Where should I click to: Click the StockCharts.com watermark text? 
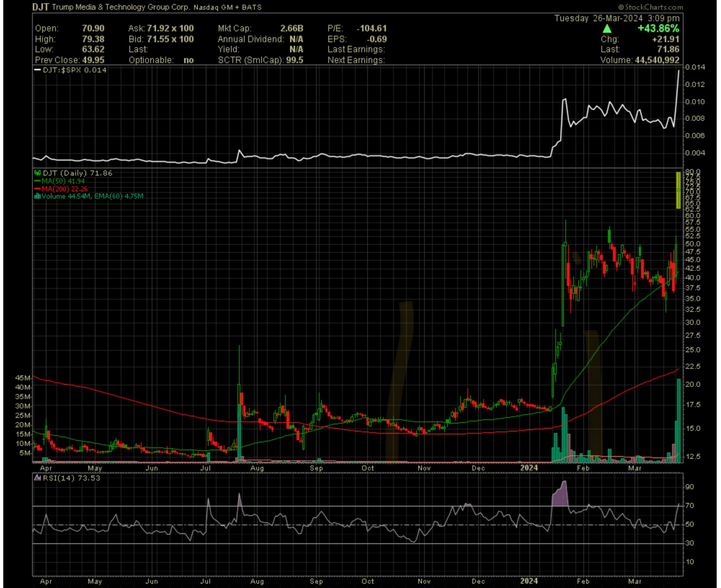pos(653,7)
